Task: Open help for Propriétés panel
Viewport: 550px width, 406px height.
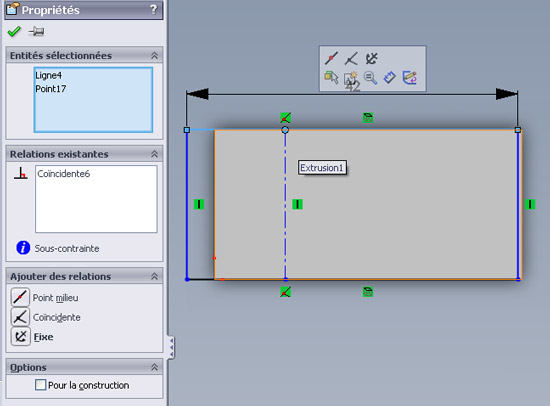Action: click(x=154, y=9)
